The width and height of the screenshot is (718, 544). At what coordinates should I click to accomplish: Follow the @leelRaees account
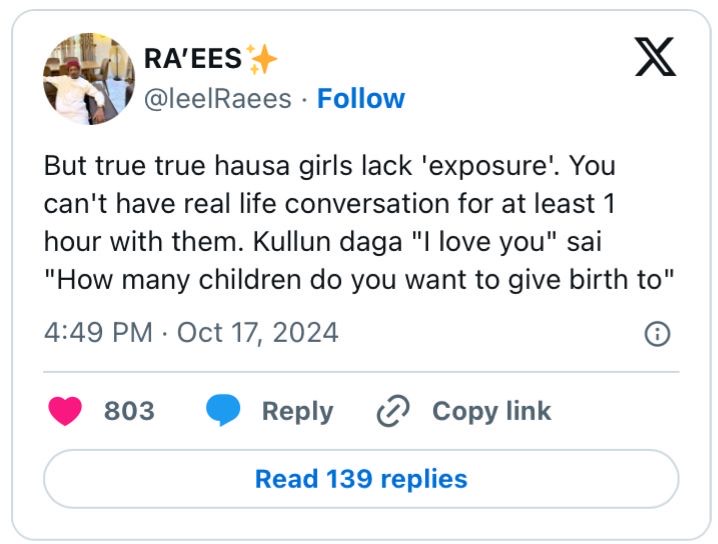pos(361,98)
